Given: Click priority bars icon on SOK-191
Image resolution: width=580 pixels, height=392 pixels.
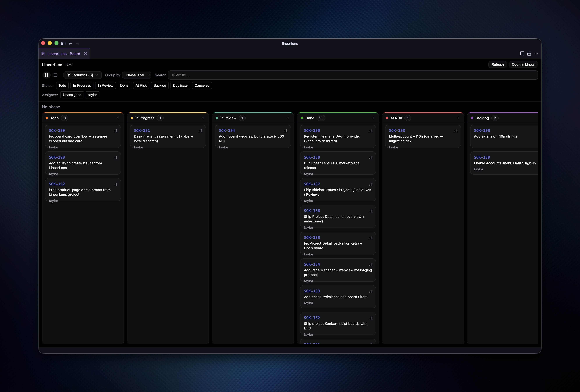Looking at the screenshot, I should tap(200, 131).
